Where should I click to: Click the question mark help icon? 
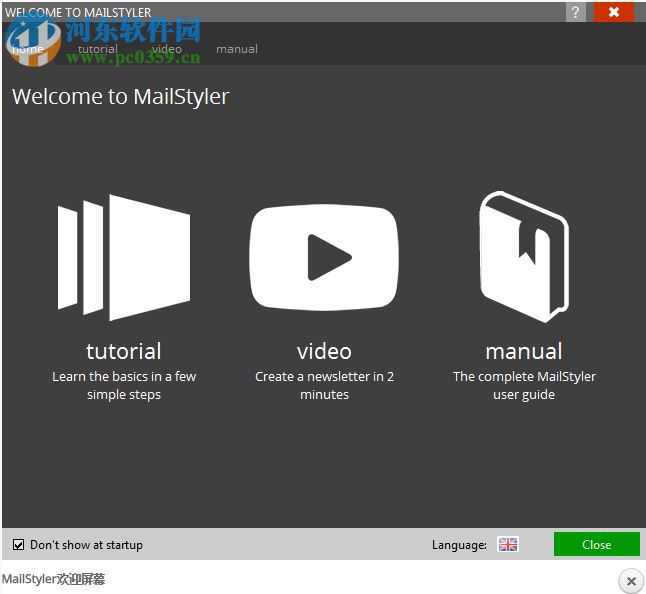pyautogui.click(x=576, y=12)
